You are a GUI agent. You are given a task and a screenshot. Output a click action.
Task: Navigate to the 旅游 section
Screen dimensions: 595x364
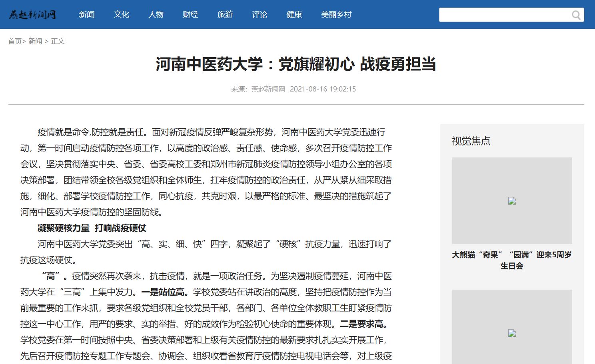click(225, 15)
